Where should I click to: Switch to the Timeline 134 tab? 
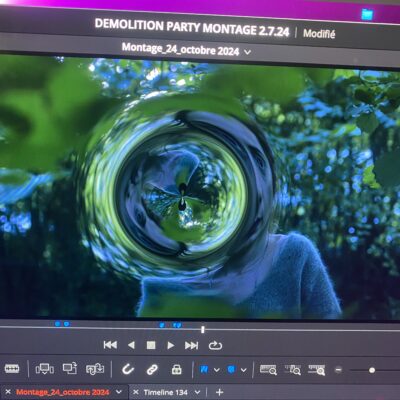pos(166,392)
